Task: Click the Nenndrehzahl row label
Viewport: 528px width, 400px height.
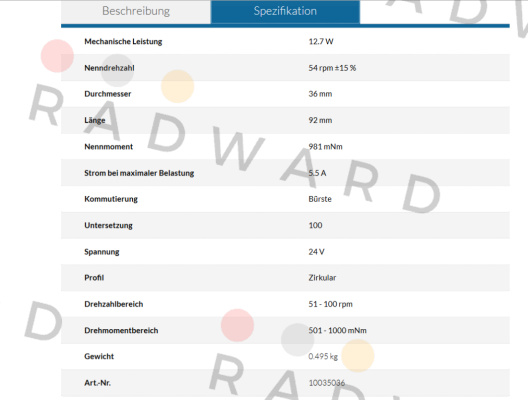Action: pos(109,68)
